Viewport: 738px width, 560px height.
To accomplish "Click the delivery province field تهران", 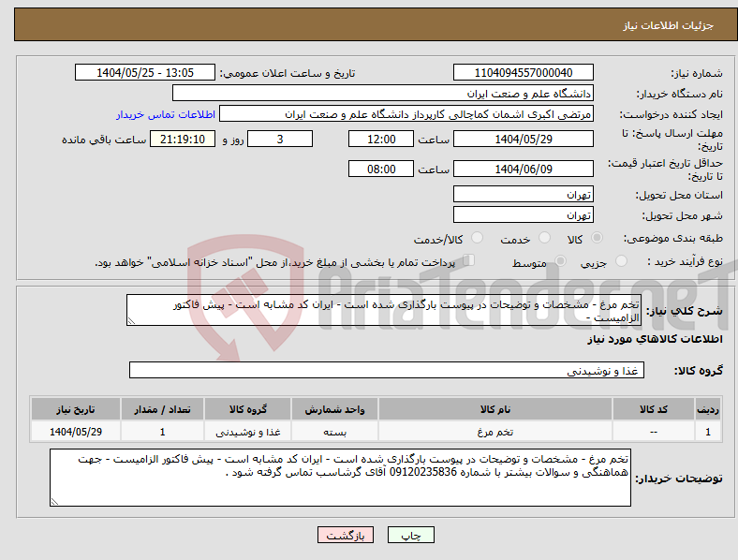I will point(524,194).
